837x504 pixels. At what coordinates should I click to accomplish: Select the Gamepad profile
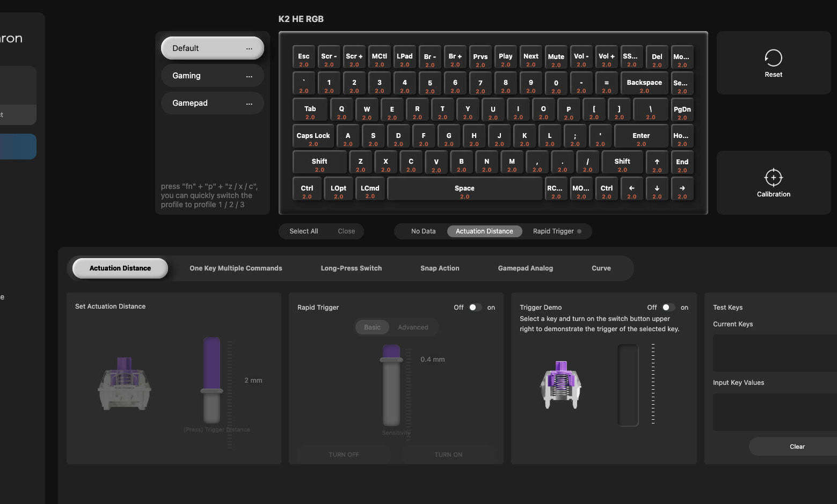click(212, 103)
